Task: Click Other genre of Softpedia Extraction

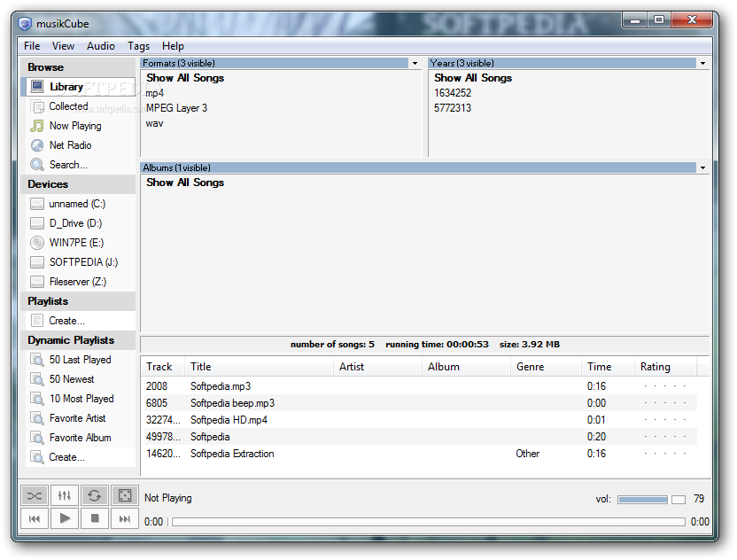Action: coord(527,454)
